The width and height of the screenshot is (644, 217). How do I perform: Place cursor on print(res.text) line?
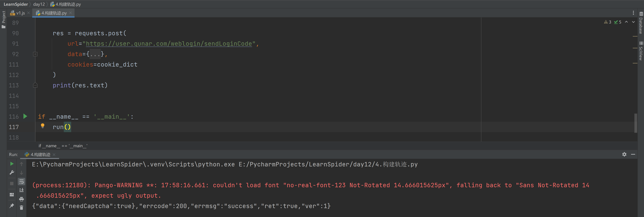click(80, 85)
